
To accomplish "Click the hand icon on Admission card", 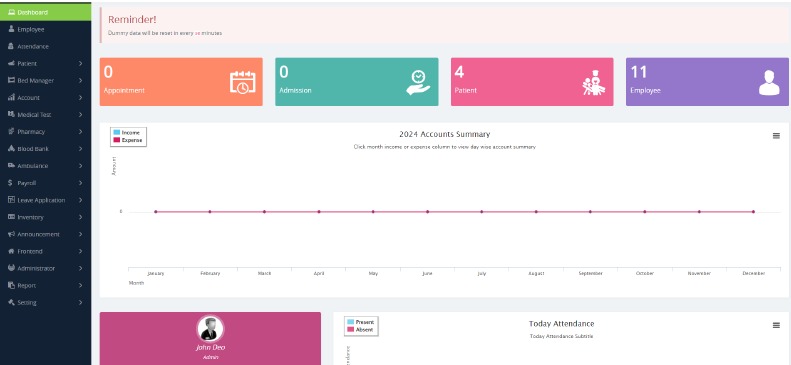I will point(418,82).
